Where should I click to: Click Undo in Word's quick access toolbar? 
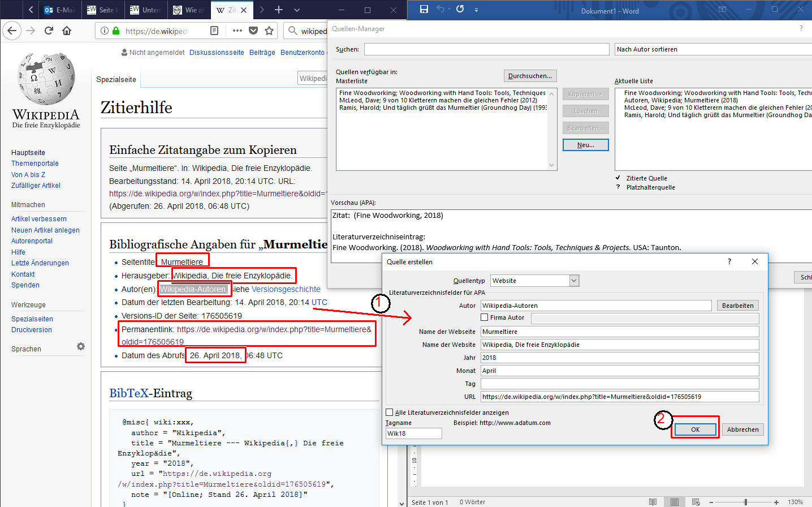440,9
